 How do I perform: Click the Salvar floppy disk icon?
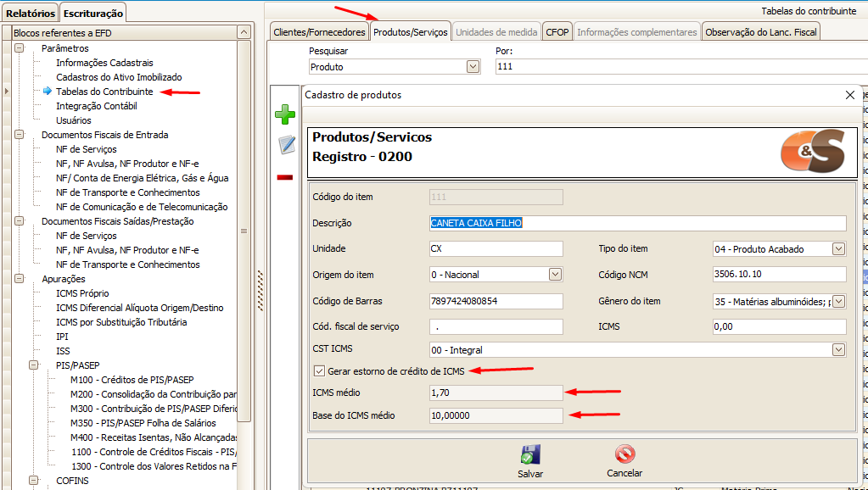click(x=530, y=454)
